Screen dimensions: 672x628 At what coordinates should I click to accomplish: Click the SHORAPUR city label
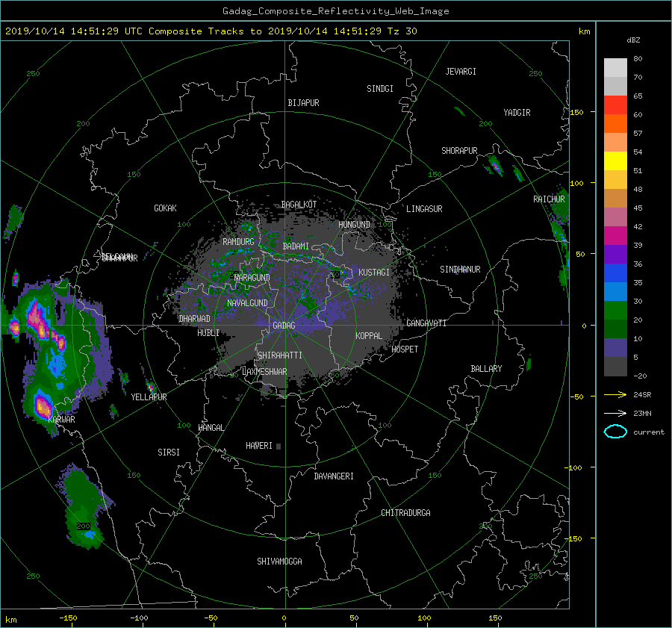click(x=459, y=151)
